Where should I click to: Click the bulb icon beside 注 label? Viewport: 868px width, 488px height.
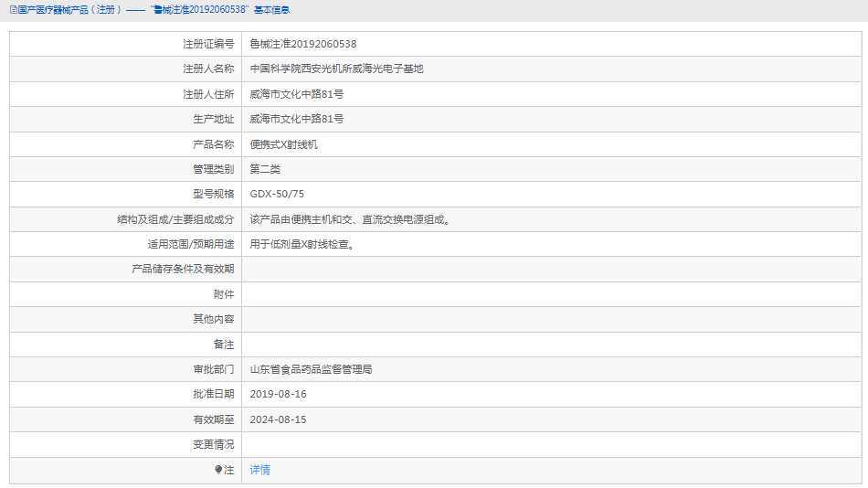coord(218,470)
